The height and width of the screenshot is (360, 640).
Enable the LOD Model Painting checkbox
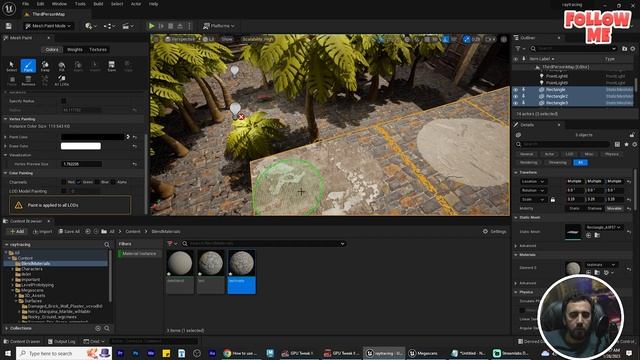pos(64,191)
